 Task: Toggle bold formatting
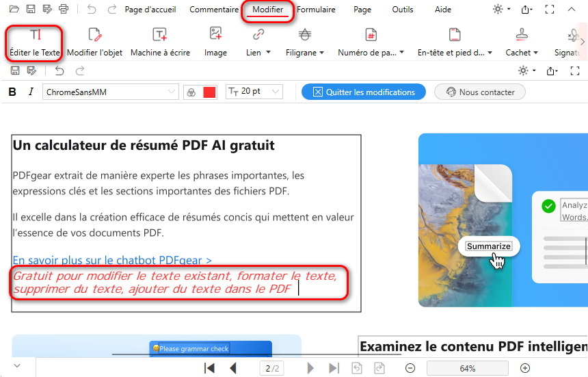(12, 92)
